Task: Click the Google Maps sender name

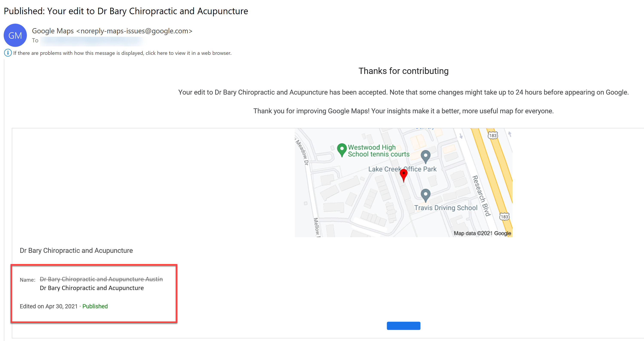Action: pyautogui.click(x=53, y=31)
